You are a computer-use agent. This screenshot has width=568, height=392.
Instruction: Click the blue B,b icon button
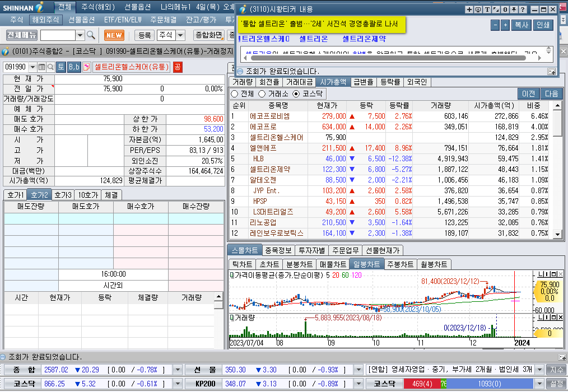point(74,67)
